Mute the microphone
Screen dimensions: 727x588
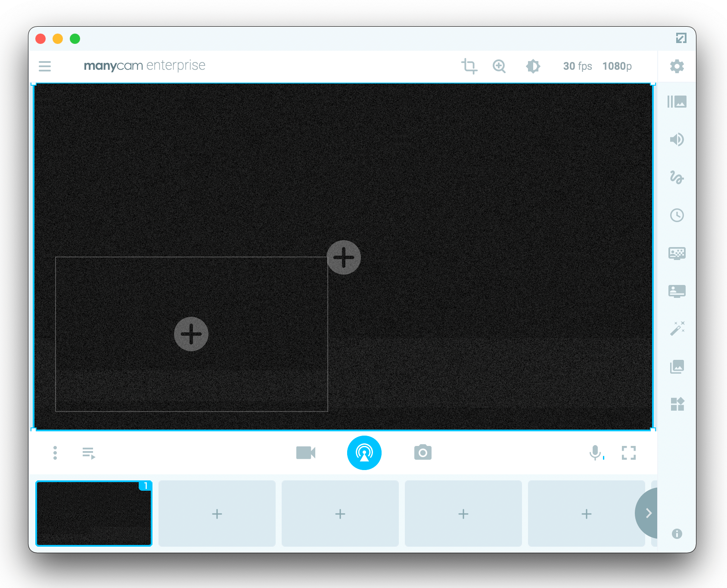coord(596,452)
